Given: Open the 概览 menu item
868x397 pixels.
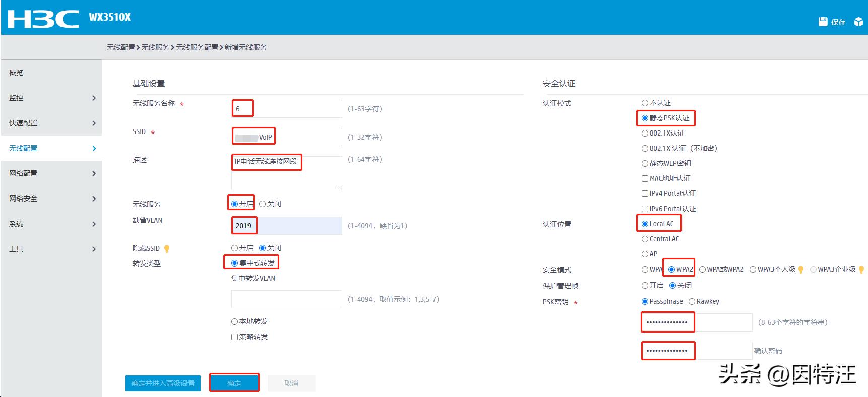Looking at the screenshot, I should (51, 73).
